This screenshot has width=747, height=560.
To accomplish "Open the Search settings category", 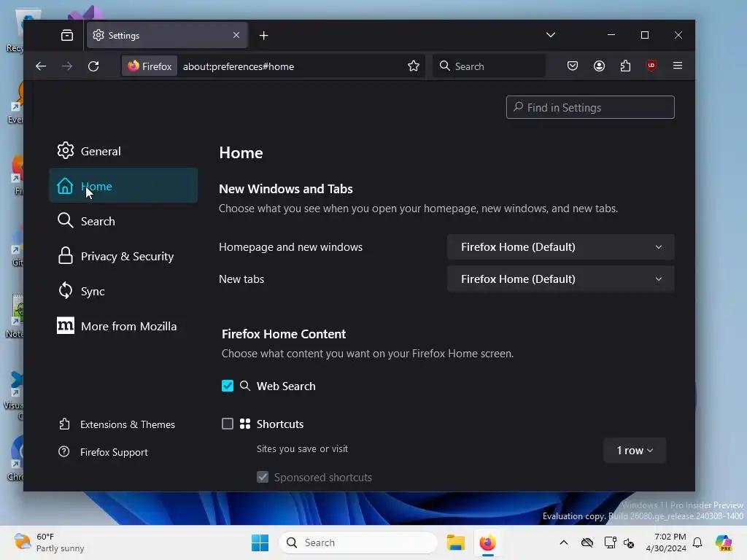I will [123, 221].
